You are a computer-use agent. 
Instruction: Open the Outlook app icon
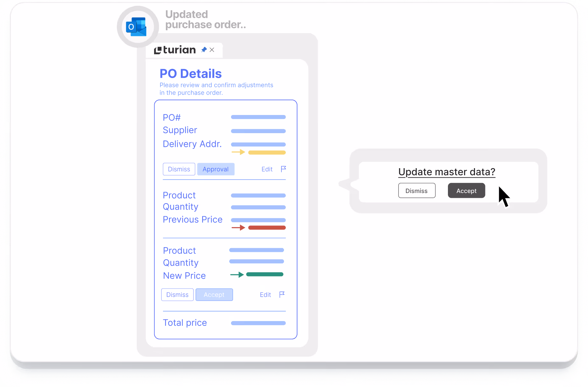[x=136, y=27]
